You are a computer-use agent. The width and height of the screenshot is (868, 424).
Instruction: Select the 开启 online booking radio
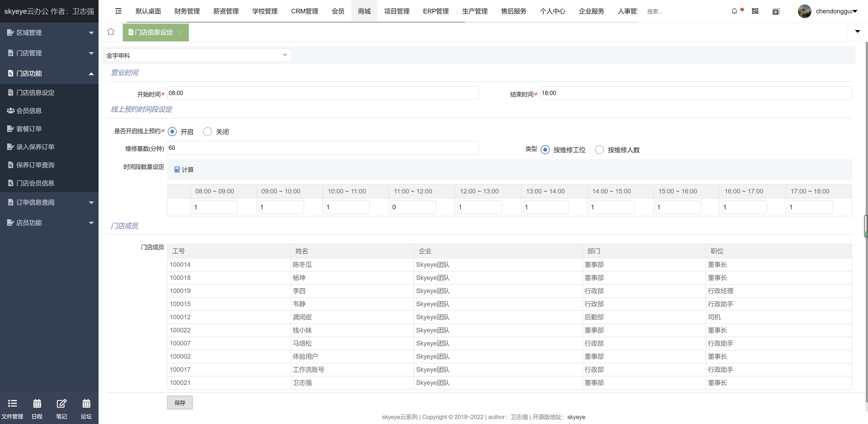coord(172,131)
